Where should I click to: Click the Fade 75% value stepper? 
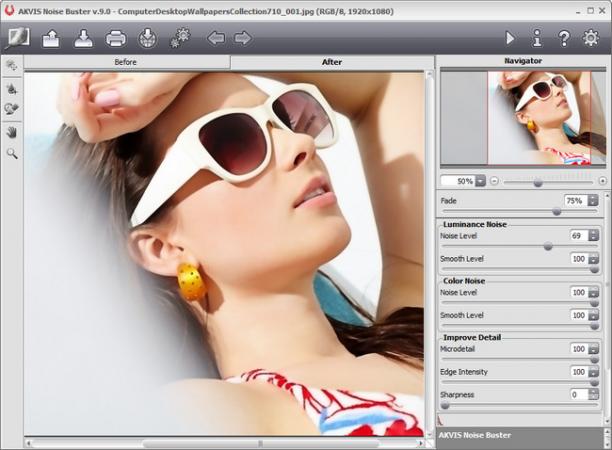[593, 201]
